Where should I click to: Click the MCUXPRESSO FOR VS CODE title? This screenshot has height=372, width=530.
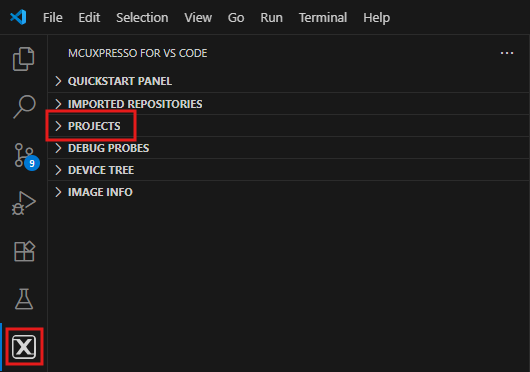point(138,53)
